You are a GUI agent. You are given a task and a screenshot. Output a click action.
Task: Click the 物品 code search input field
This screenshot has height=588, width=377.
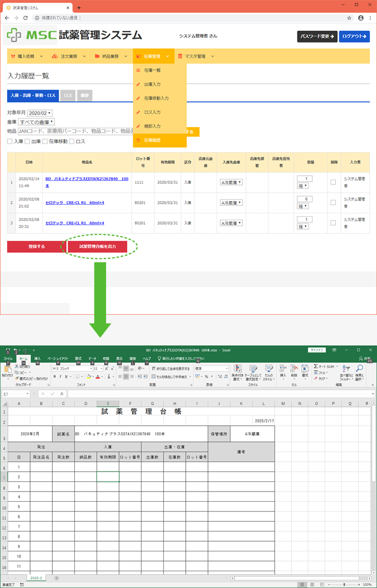coord(75,132)
